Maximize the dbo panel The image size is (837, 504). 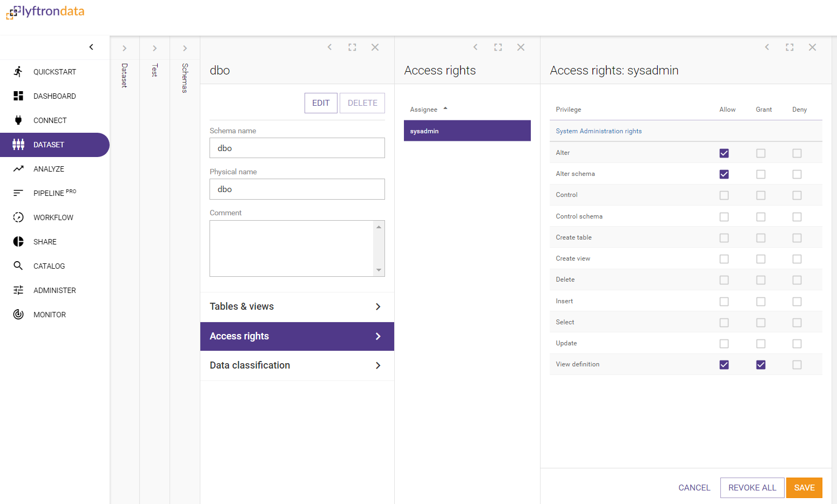[352, 47]
